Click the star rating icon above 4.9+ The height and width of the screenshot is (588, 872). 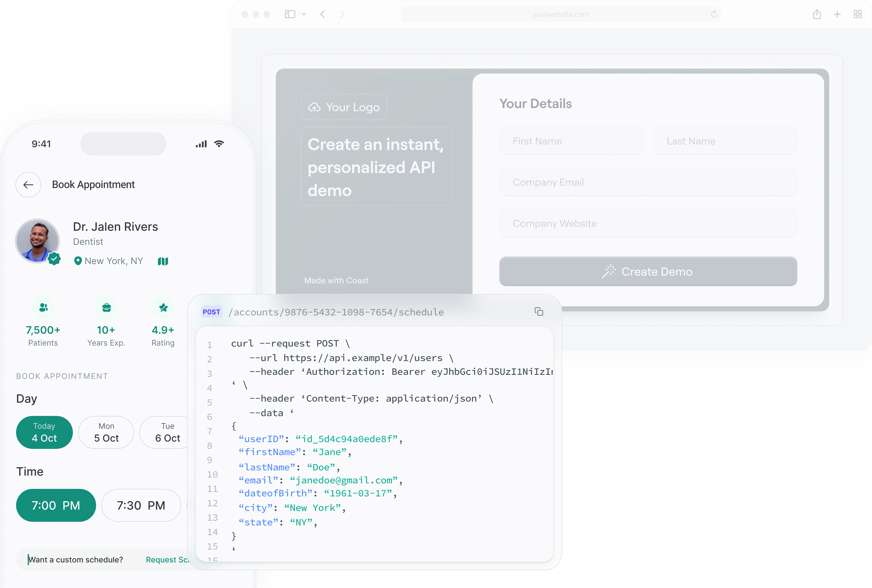[x=163, y=308]
